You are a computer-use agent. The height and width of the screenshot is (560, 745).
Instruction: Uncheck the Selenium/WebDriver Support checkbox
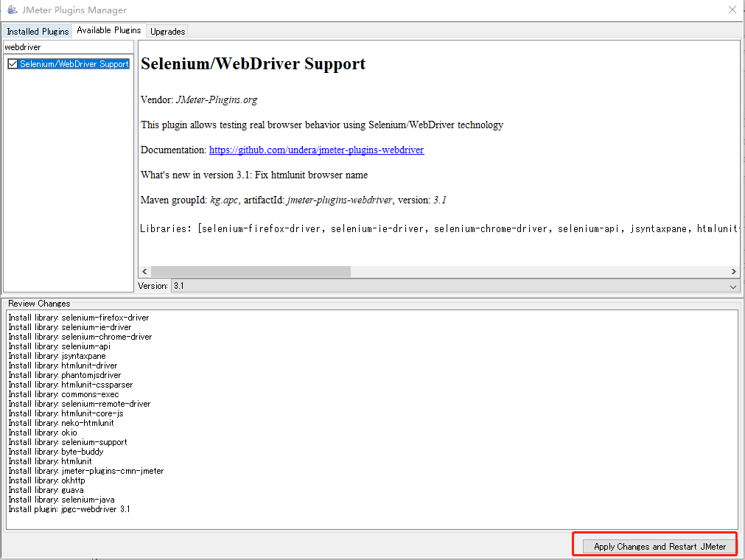(x=13, y=64)
